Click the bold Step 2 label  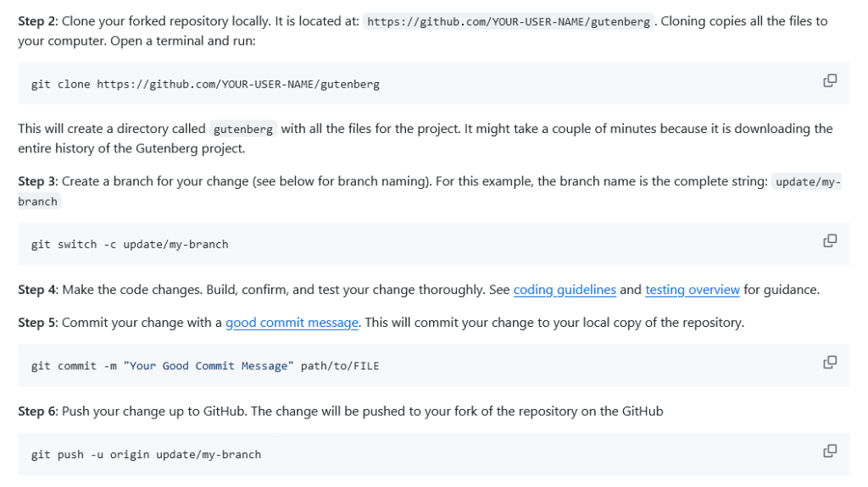[x=38, y=21]
